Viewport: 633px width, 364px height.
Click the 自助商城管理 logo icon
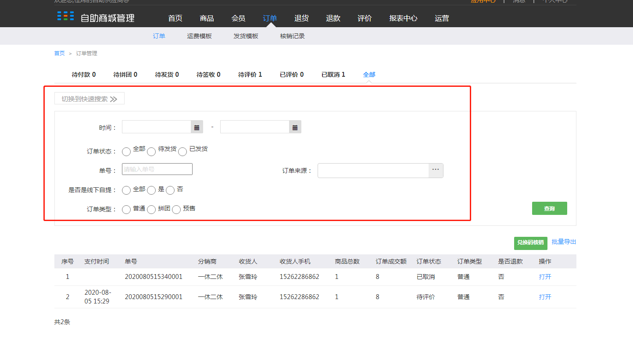pyautogui.click(x=65, y=16)
